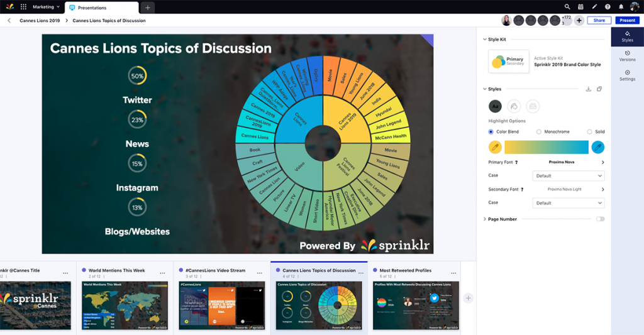Open options for #CannesLions Video Stream slide
Viewport: 644px width, 335px height.
click(260, 273)
